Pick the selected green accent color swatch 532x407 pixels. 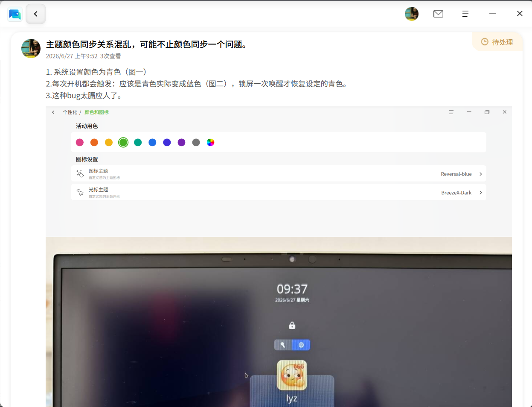point(123,143)
